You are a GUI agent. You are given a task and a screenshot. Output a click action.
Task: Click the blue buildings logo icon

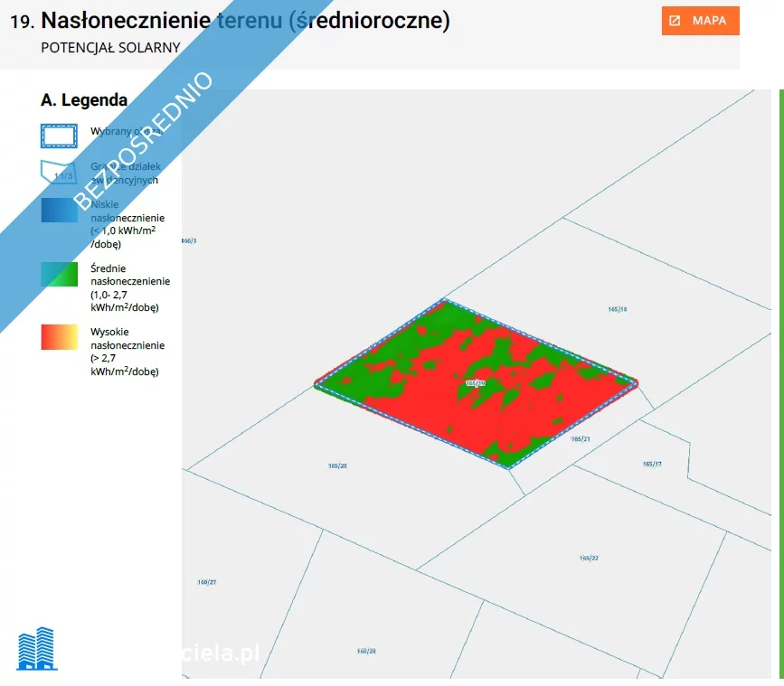36,649
